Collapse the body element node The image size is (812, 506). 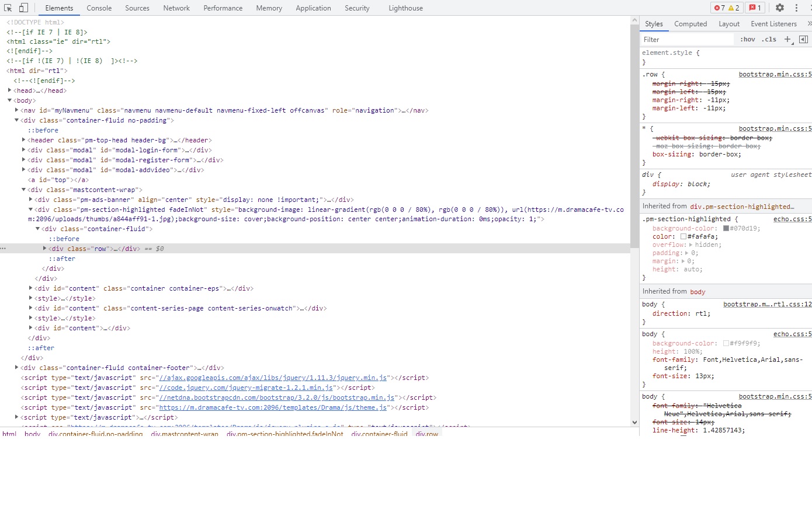pos(10,100)
